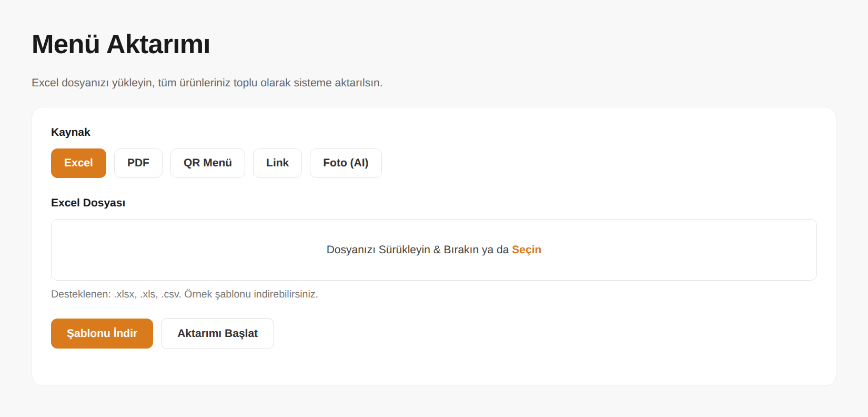868x417 pixels.
Task: Click the Excel Dosyası field label
Action: point(88,203)
